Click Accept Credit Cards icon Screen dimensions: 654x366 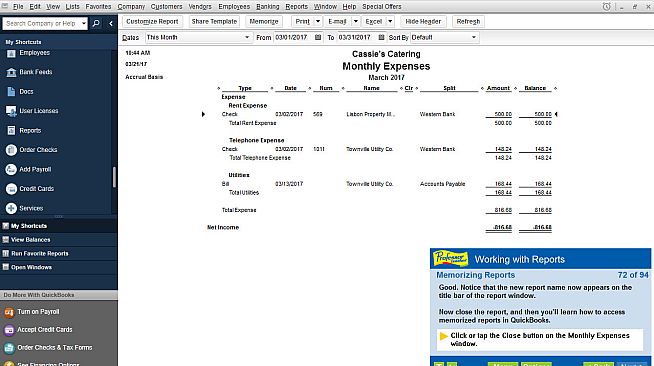9,330
